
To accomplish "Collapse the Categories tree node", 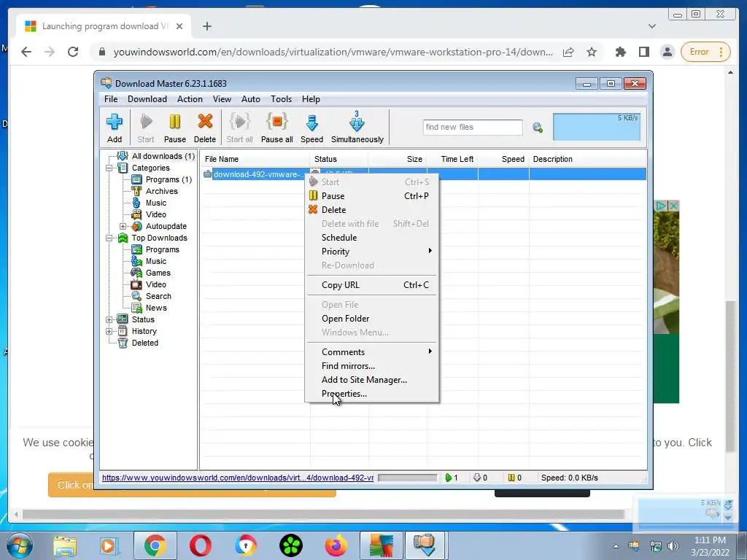I will pyautogui.click(x=109, y=168).
